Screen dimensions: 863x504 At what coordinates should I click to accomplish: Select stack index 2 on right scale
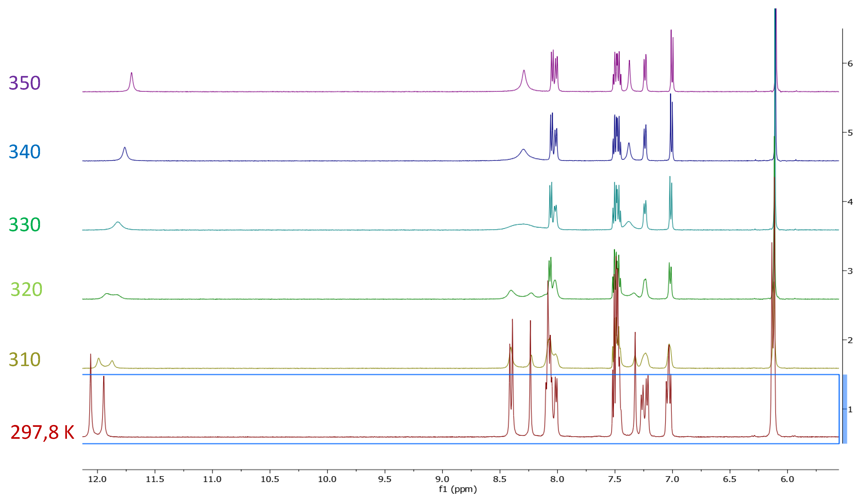pos(850,340)
